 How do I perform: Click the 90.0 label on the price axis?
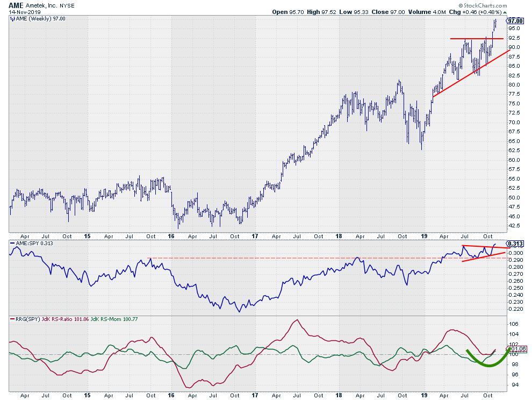click(514, 47)
